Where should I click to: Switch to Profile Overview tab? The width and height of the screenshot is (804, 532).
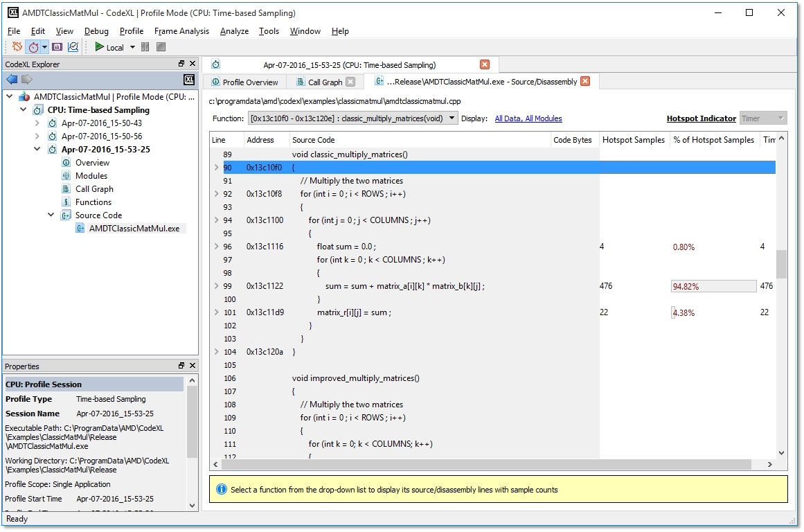click(245, 82)
